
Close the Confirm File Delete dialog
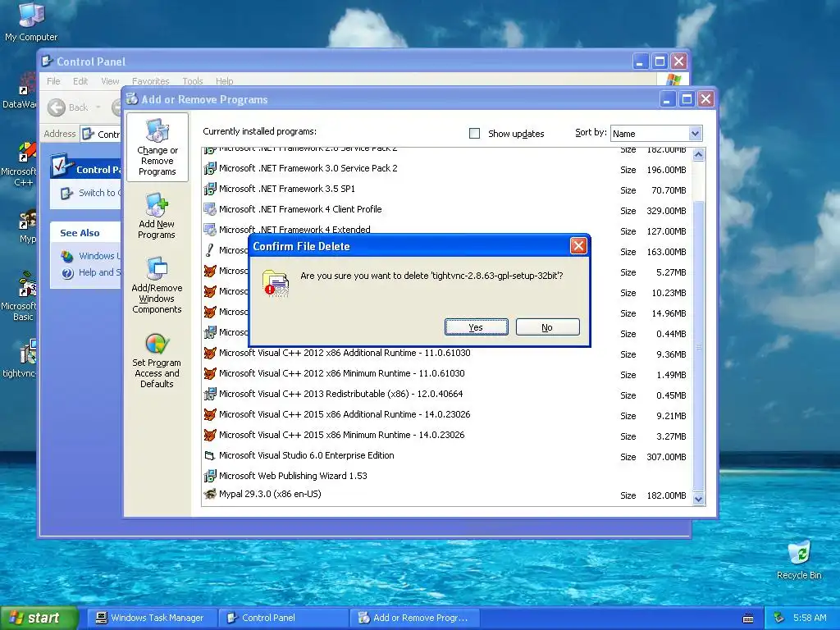[578, 246]
